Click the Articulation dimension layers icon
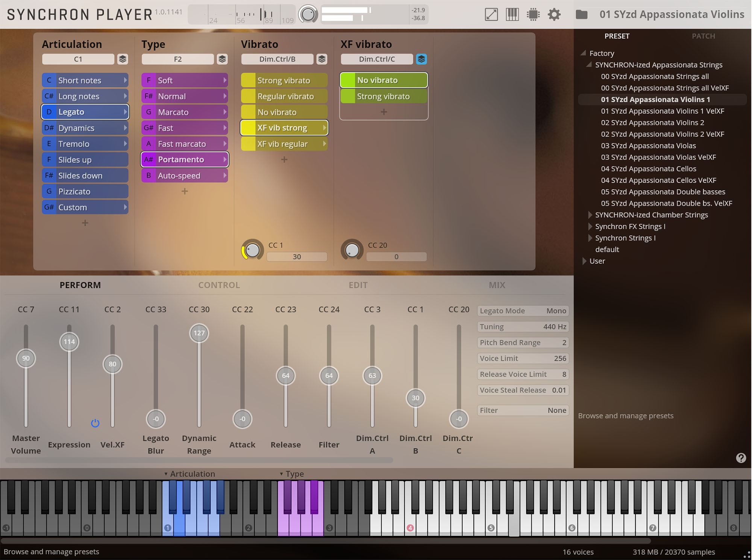The image size is (752, 560). pyautogui.click(x=123, y=59)
